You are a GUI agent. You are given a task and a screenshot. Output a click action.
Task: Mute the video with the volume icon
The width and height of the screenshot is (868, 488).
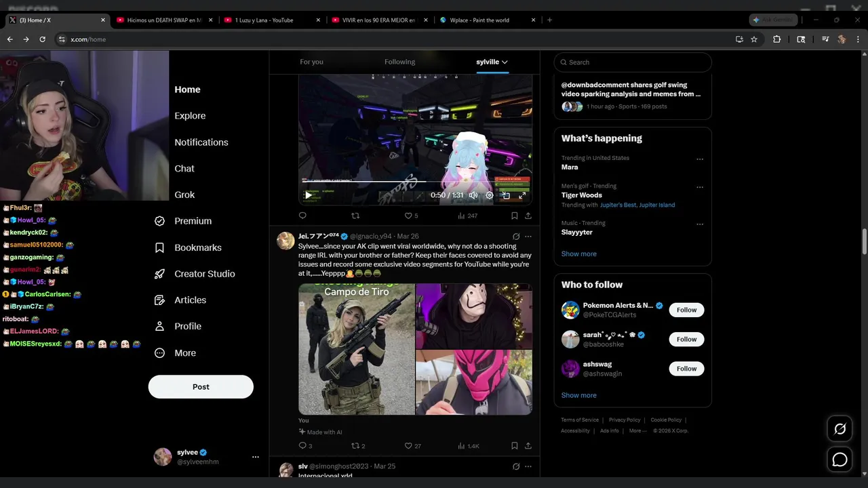pyautogui.click(x=473, y=195)
